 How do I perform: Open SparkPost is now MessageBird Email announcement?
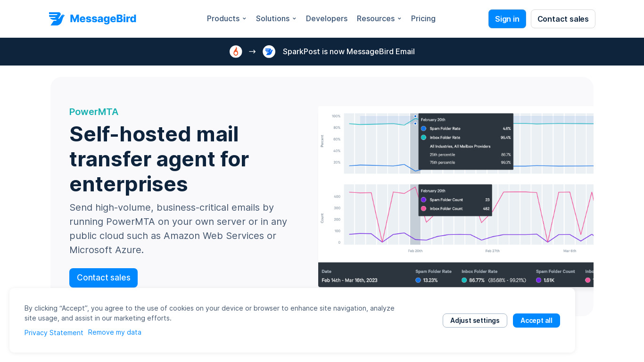[349, 52]
